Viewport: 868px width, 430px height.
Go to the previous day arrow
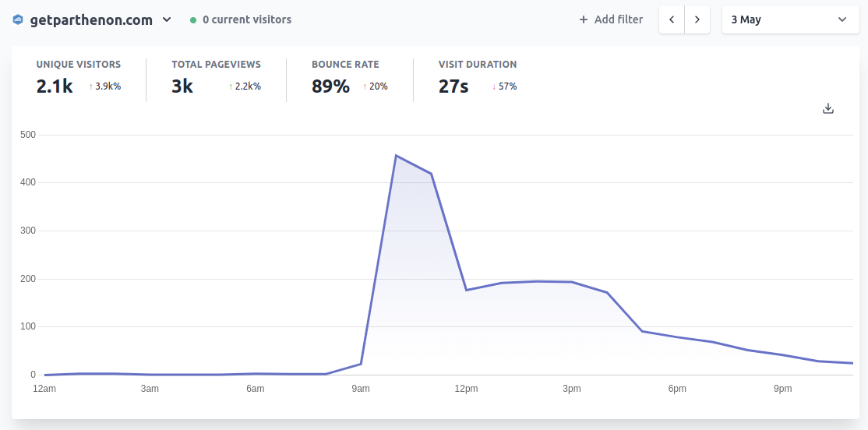(672, 20)
